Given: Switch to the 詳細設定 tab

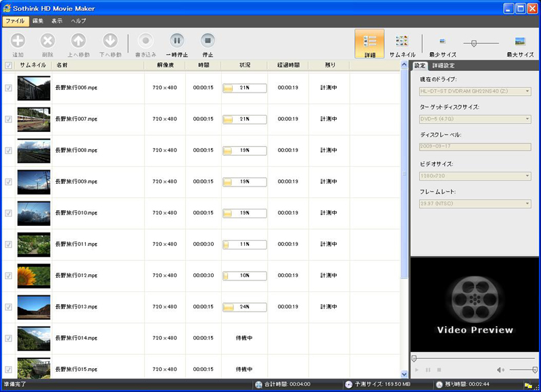Looking at the screenshot, I should point(444,66).
